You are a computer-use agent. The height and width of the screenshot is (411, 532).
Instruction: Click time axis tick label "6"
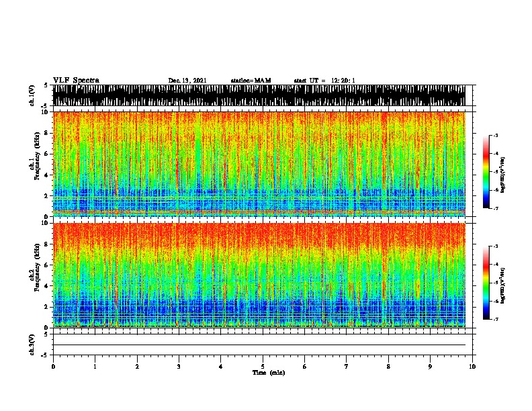(x=305, y=367)
